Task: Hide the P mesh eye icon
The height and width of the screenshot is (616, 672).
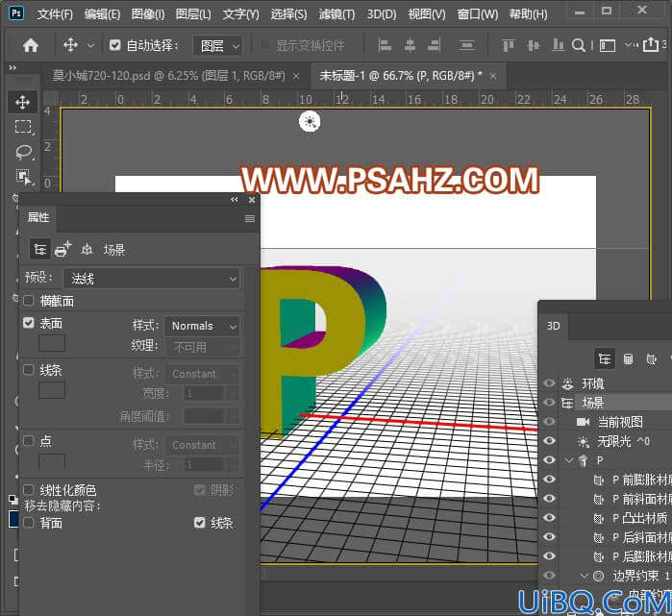Action: [549, 460]
